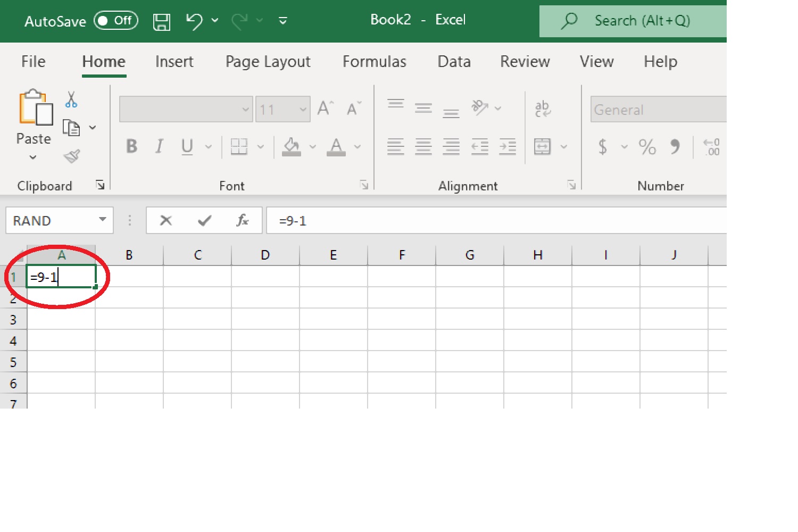
Task: Confirm formula with the Enter checkmark icon
Action: point(204,220)
